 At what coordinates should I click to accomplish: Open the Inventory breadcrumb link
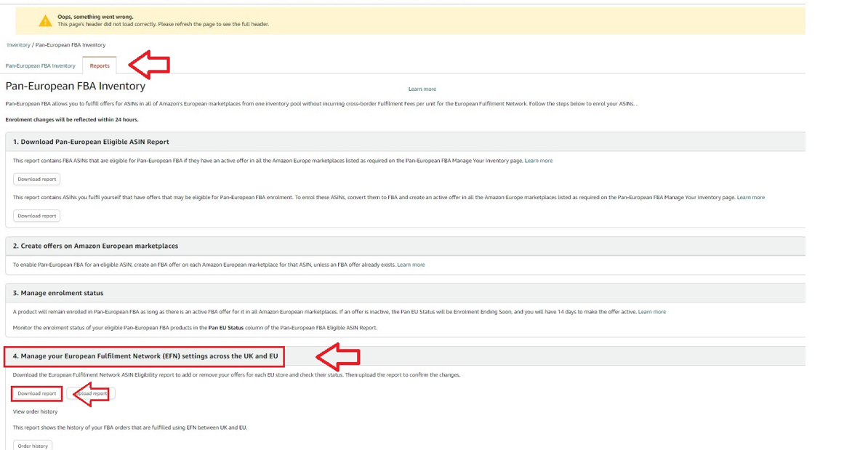(x=18, y=45)
